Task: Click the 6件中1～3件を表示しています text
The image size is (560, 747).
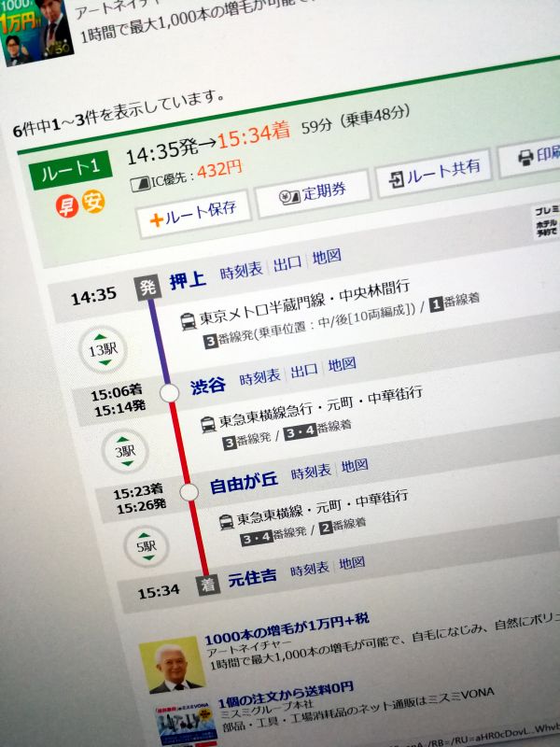Action: [119, 114]
